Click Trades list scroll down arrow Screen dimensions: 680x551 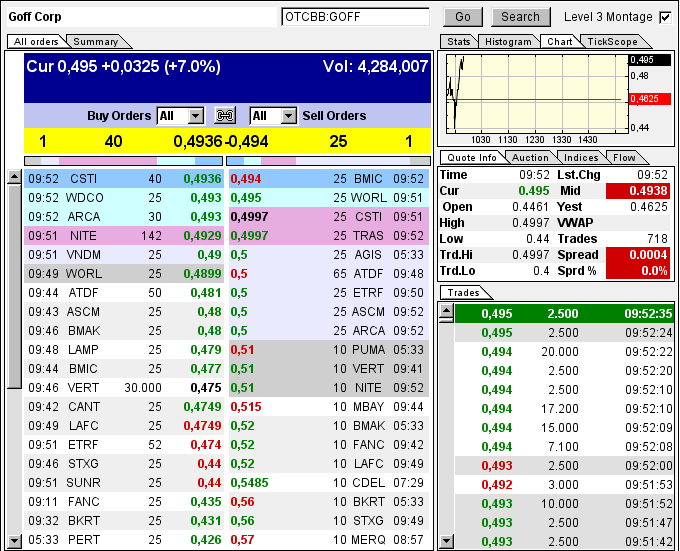click(x=446, y=541)
